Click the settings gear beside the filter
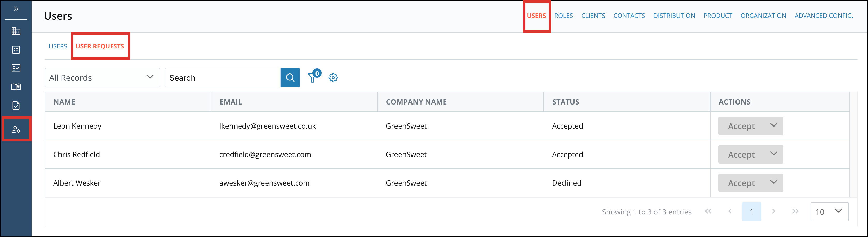 tap(333, 78)
